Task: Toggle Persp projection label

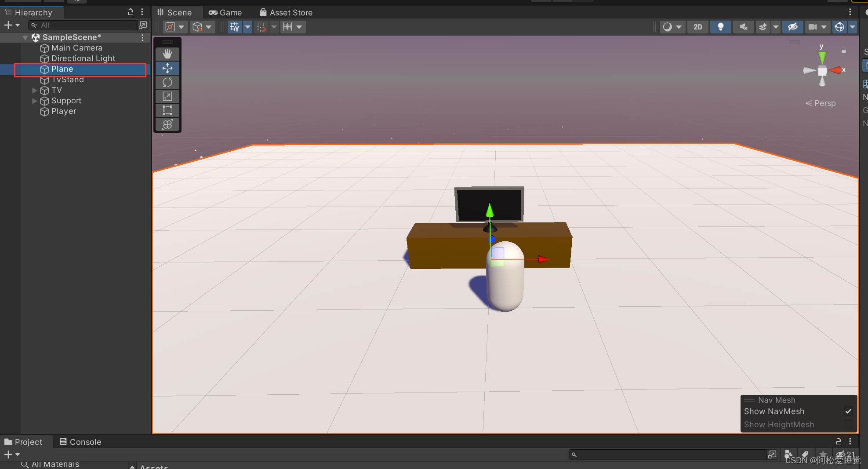Action: click(x=820, y=103)
